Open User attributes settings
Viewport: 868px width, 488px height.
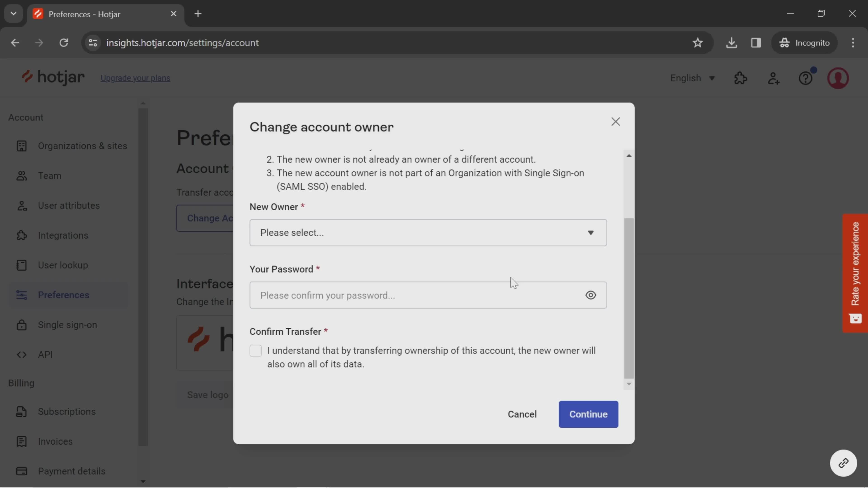68,205
